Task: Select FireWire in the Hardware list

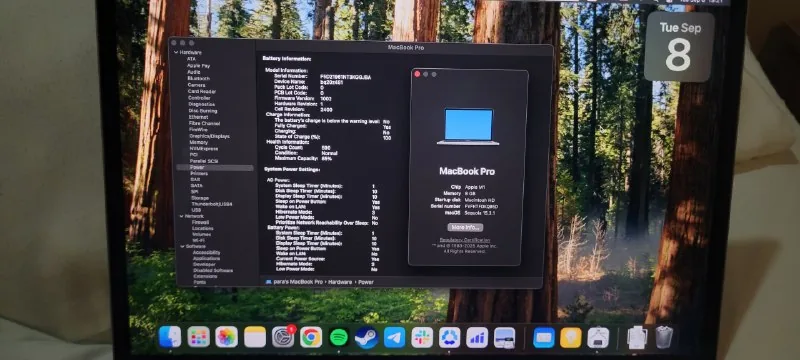Action: [198, 130]
